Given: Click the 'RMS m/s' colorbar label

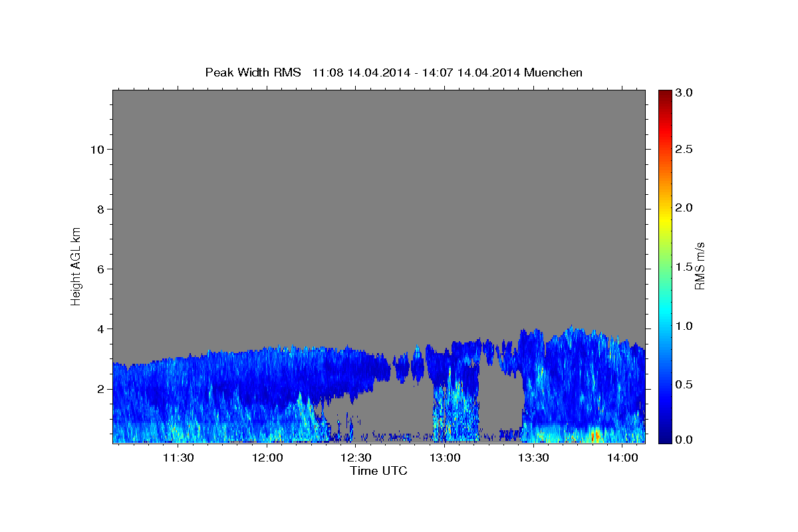Looking at the screenshot, I should 700,266.
